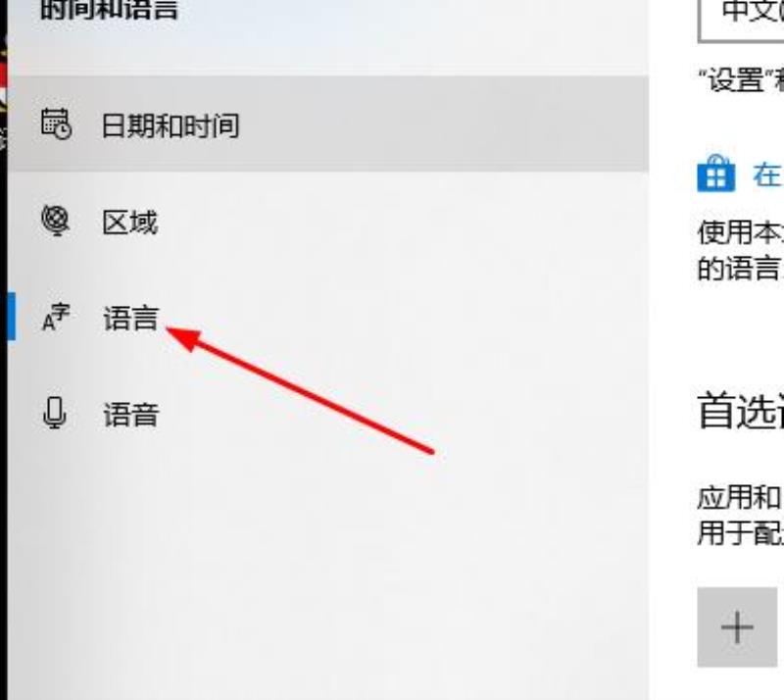
Task: Click the Microsoft Store shopping bag icon
Action: (716, 174)
